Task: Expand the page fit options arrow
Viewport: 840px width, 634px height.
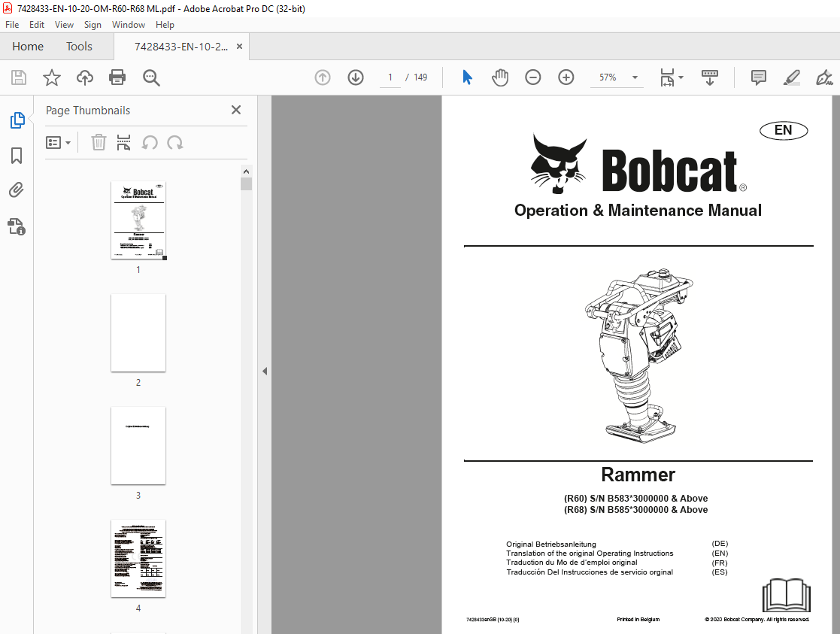Action: [681, 77]
